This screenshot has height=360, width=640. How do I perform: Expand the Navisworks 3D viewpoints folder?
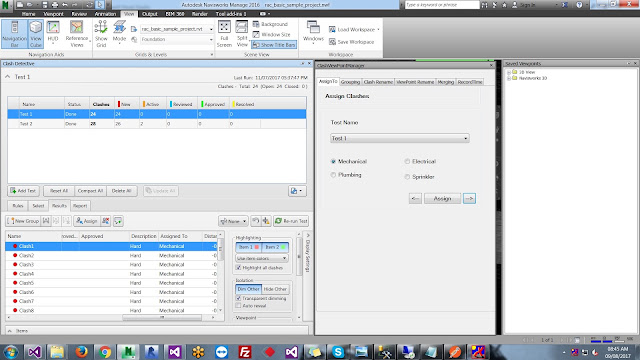click(509, 78)
